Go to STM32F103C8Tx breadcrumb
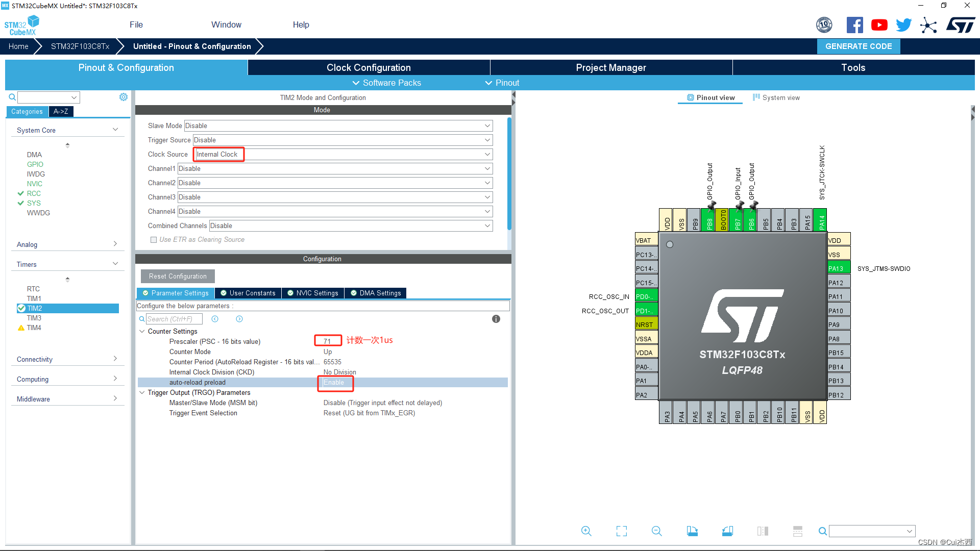Image resolution: width=980 pixels, height=551 pixels. point(80,46)
